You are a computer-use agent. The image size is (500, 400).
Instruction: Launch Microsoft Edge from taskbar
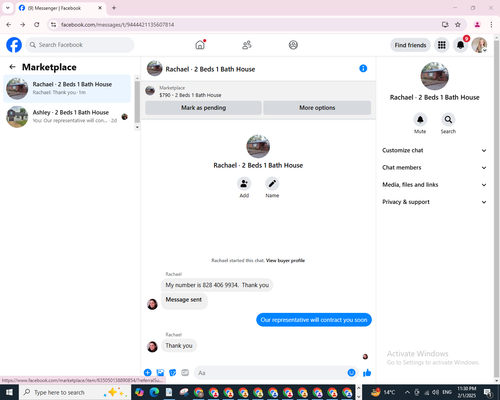coord(154,392)
